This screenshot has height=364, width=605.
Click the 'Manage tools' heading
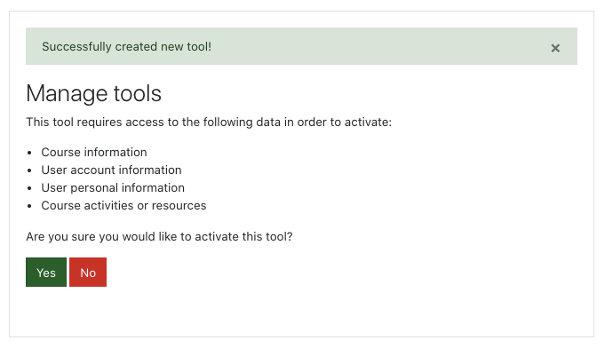[94, 93]
